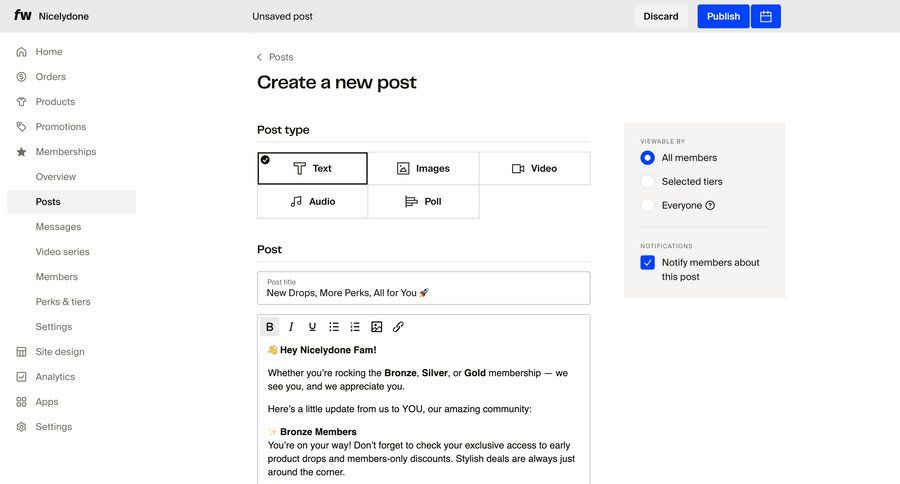Click the Orders dollar icon
Screen dimensions: 900x484
coord(21,77)
